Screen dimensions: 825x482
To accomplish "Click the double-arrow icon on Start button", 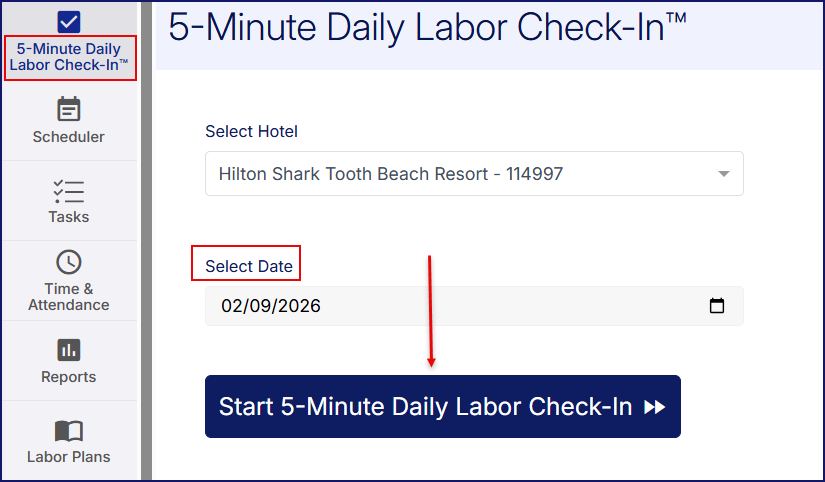I will click(655, 407).
